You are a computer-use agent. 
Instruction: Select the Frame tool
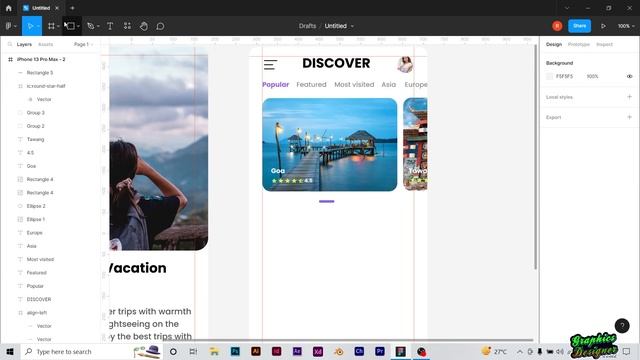pyautogui.click(x=51, y=26)
